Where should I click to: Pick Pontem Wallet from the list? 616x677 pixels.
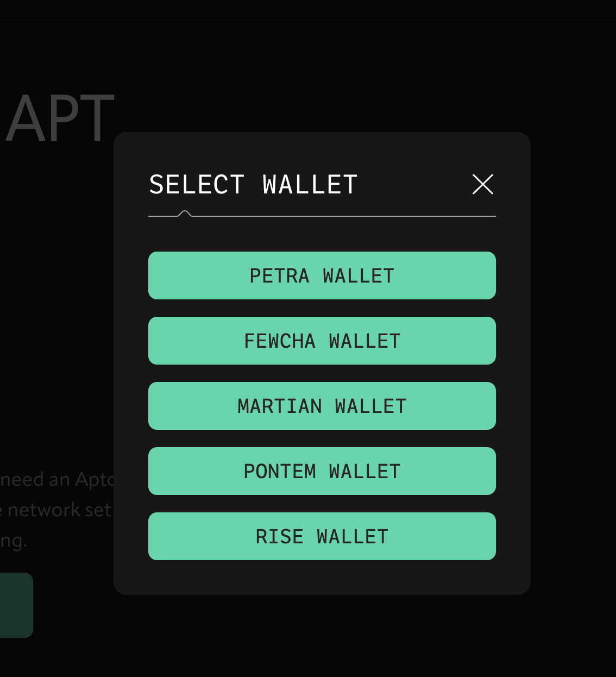coord(322,471)
